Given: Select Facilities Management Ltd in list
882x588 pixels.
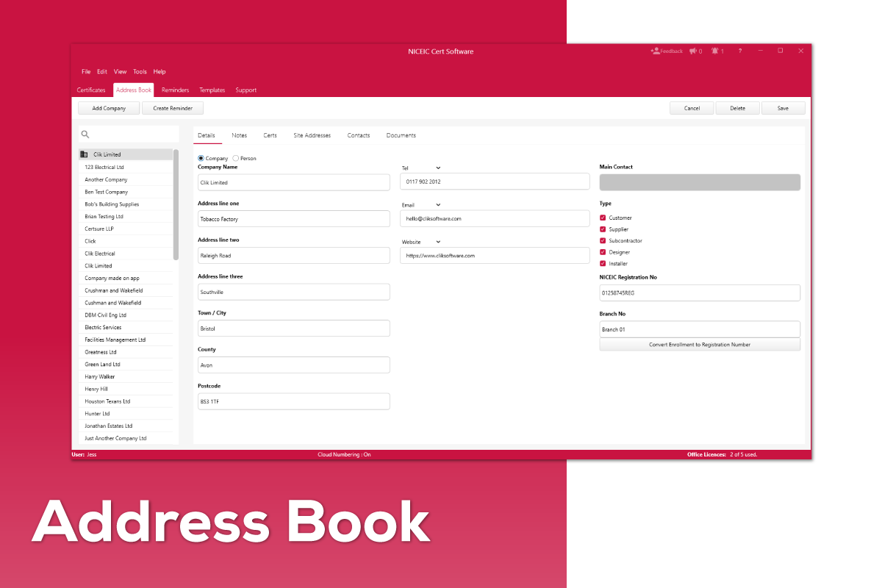Looking at the screenshot, I should [x=126, y=340].
